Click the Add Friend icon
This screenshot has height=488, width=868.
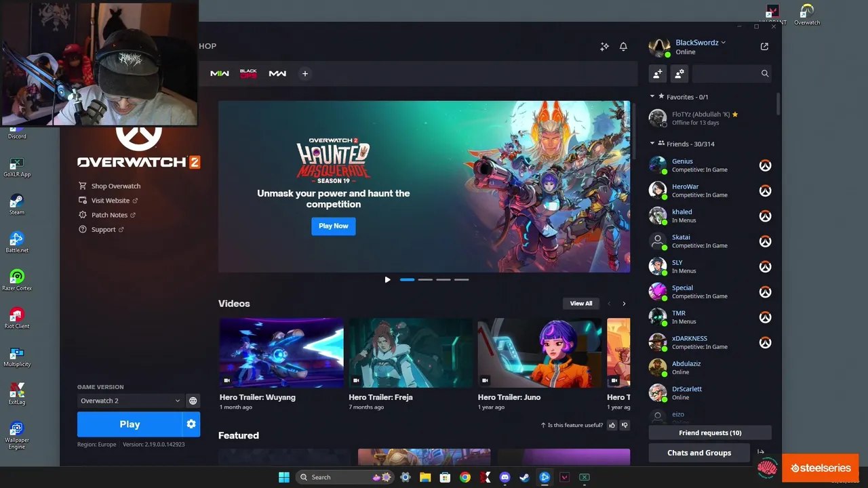[x=657, y=73]
